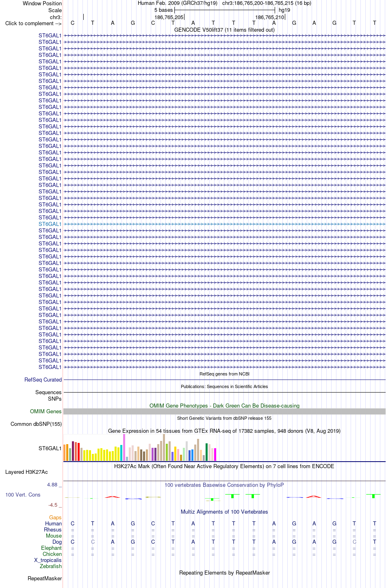The height and width of the screenshot is (588, 386).
Task: Click the cyan bar in GTEx chart
Action: coord(121,453)
